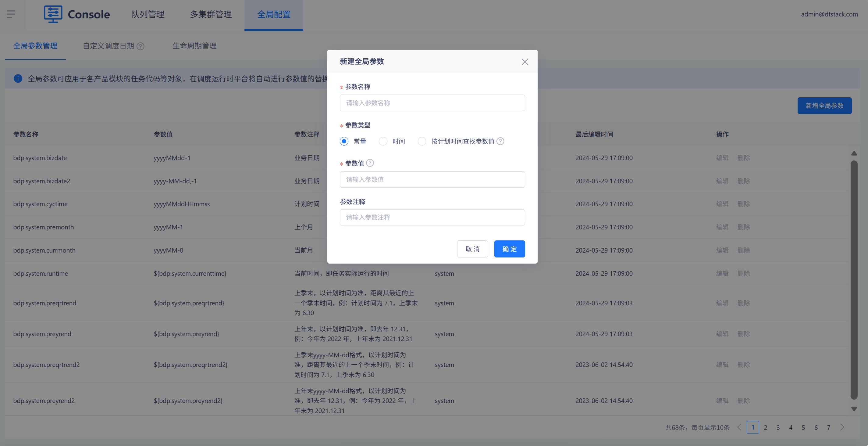Edit the bdp.system.runtime row
This screenshot has height=446, width=868.
click(722, 274)
